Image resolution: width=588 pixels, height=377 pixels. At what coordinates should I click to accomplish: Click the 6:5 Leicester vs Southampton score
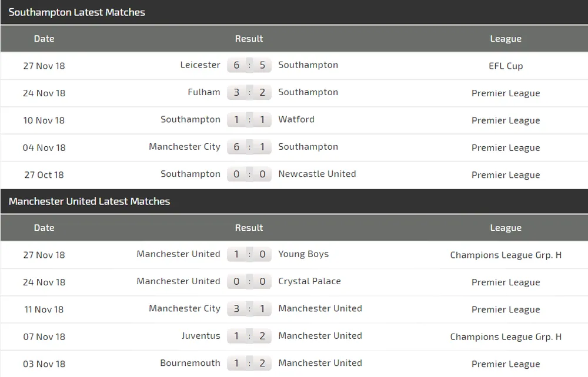[249, 65]
